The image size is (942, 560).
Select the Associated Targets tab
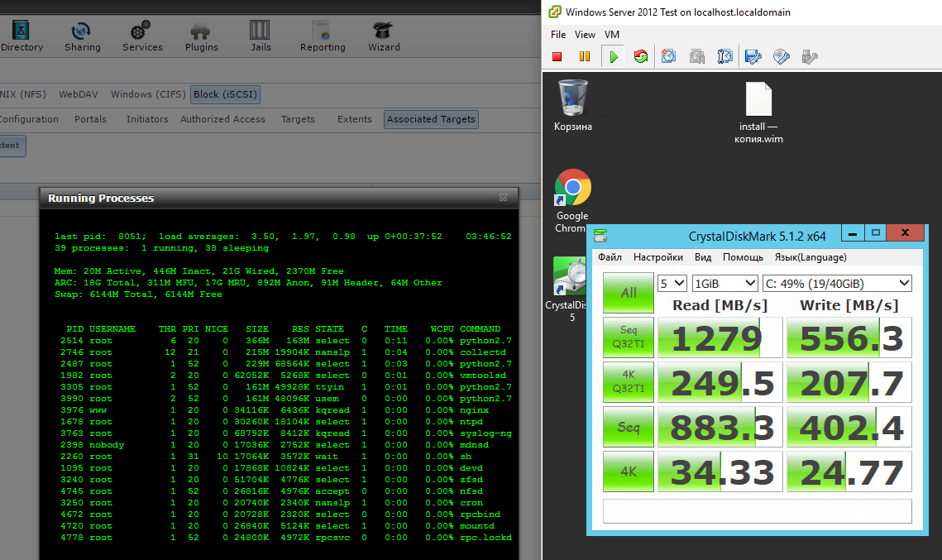point(432,119)
